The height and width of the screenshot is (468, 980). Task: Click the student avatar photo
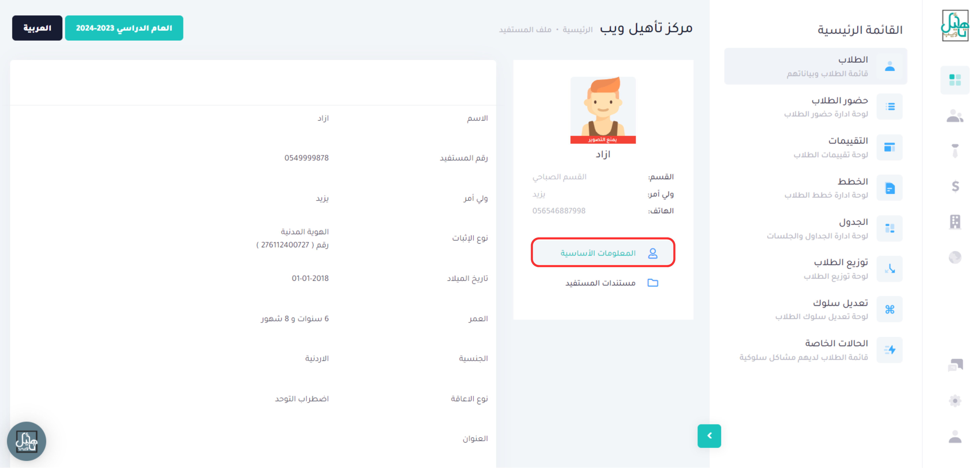[x=603, y=110]
